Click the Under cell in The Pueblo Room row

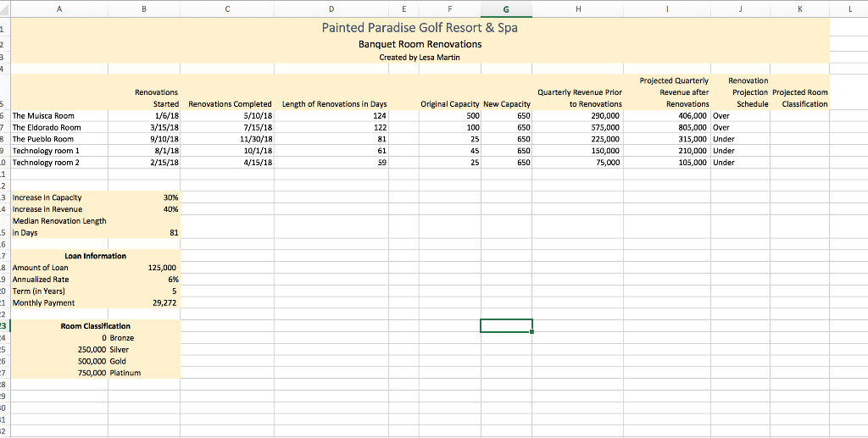pyautogui.click(x=741, y=139)
